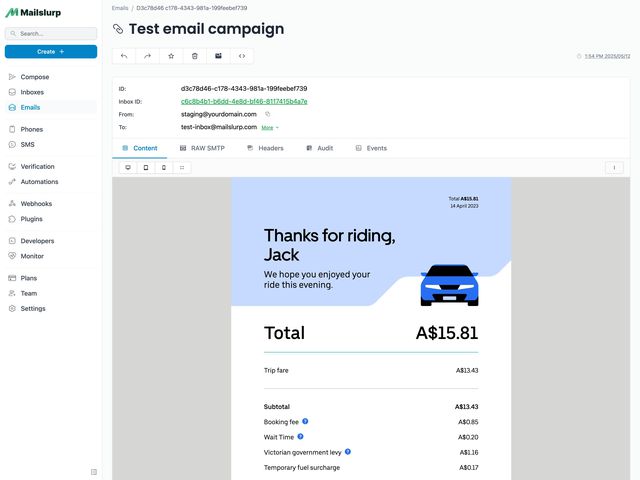The height and width of the screenshot is (480, 640).
Task: Click Booking fee info icon
Action: [305, 422]
